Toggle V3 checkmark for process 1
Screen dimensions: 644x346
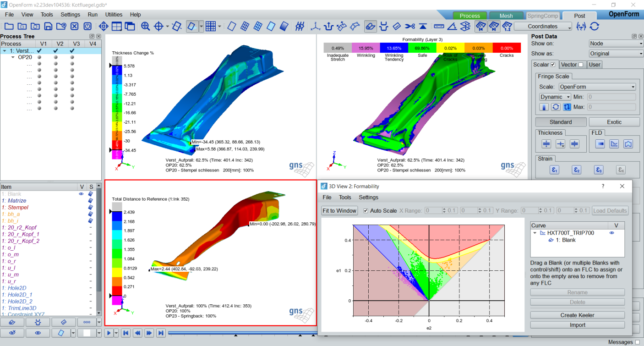click(x=72, y=50)
